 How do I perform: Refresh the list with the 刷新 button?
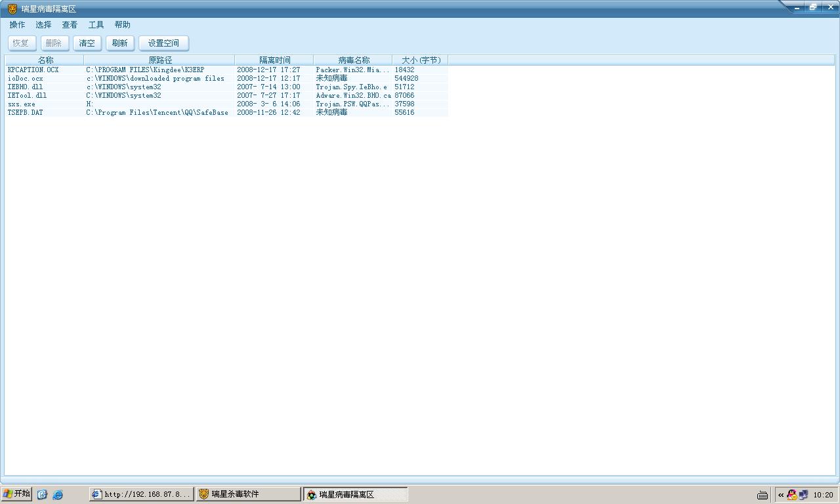(120, 43)
